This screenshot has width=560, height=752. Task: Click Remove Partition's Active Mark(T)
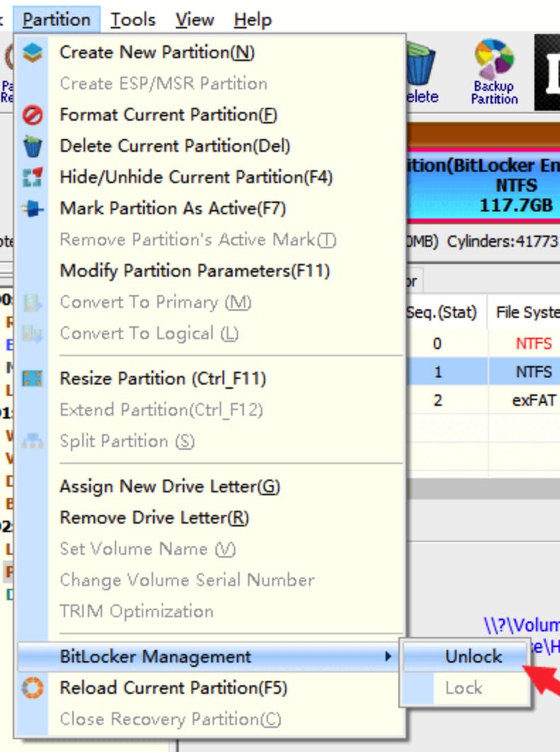click(x=198, y=240)
